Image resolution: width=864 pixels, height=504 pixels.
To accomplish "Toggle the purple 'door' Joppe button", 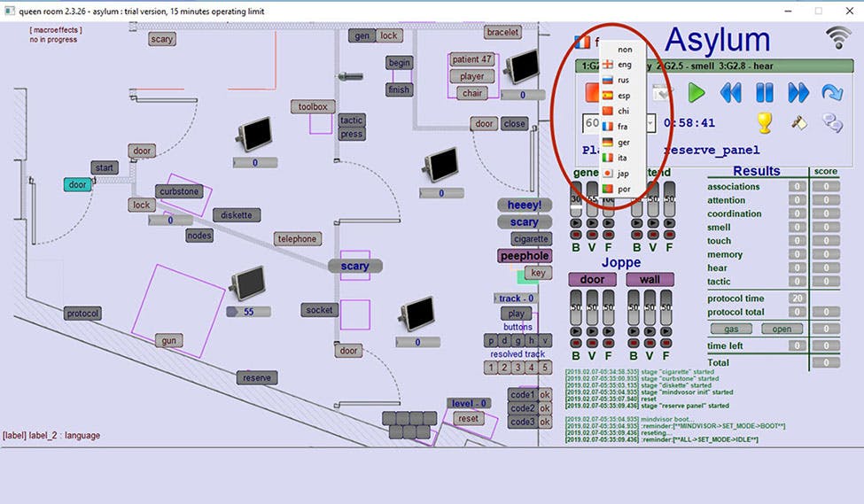I will 592,280.
